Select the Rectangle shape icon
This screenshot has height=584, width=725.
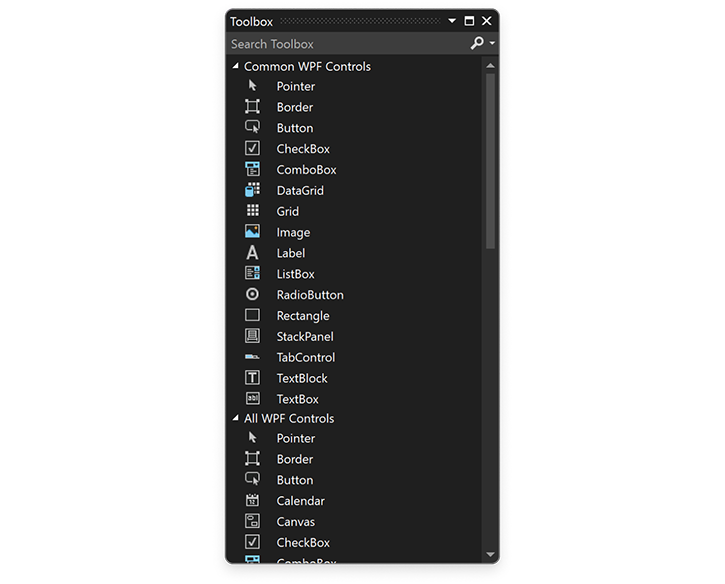click(252, 315)
